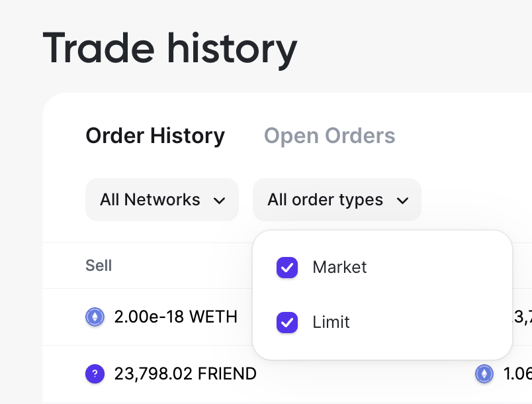The image size is (532, 404).
Task: Uncheck the Limit order type checkbox
Action: (x=287, y=323)
